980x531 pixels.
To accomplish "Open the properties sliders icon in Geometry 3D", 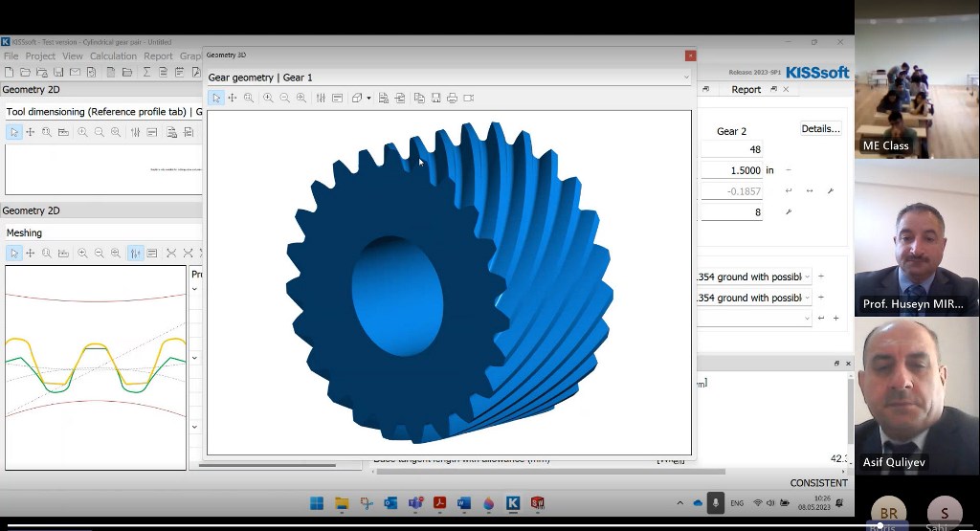I will 321,98.
